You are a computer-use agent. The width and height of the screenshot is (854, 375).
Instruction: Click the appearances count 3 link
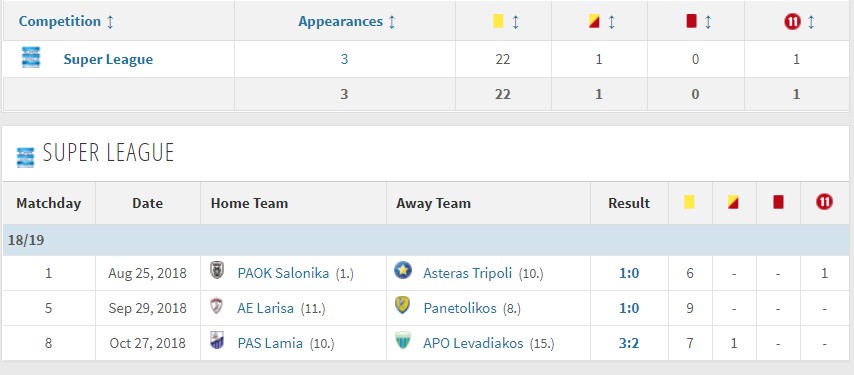coord(344,59)
